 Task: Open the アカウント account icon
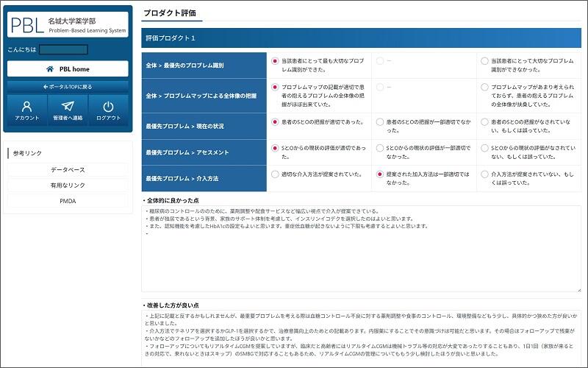[27, 107]
